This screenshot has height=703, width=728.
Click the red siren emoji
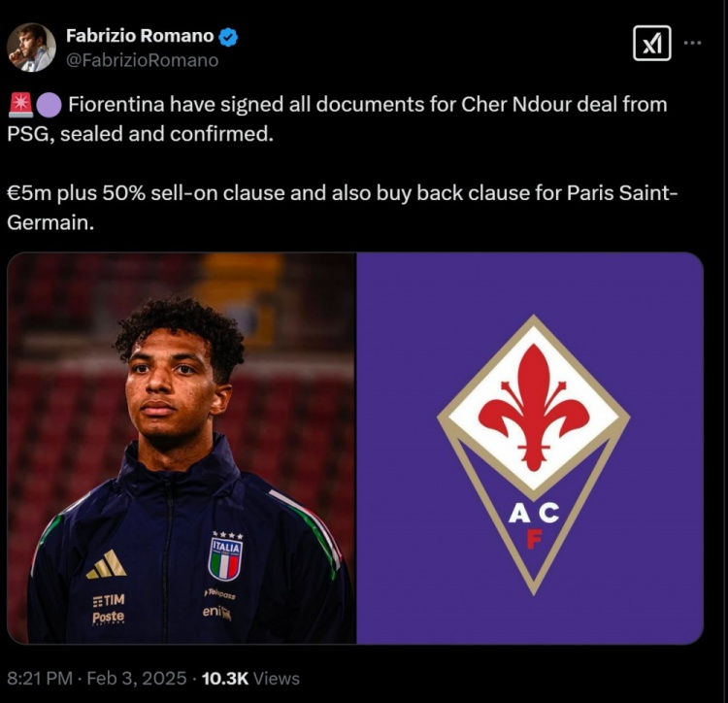tap(20, 104)
